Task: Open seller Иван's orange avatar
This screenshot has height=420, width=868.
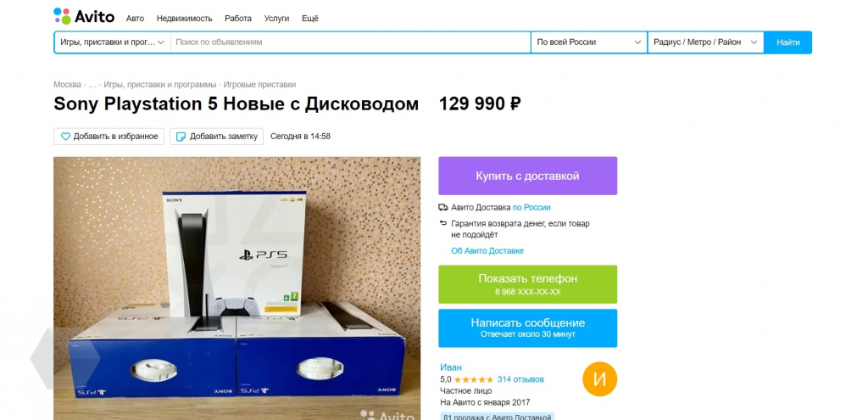Action: [x=599, y=379]
